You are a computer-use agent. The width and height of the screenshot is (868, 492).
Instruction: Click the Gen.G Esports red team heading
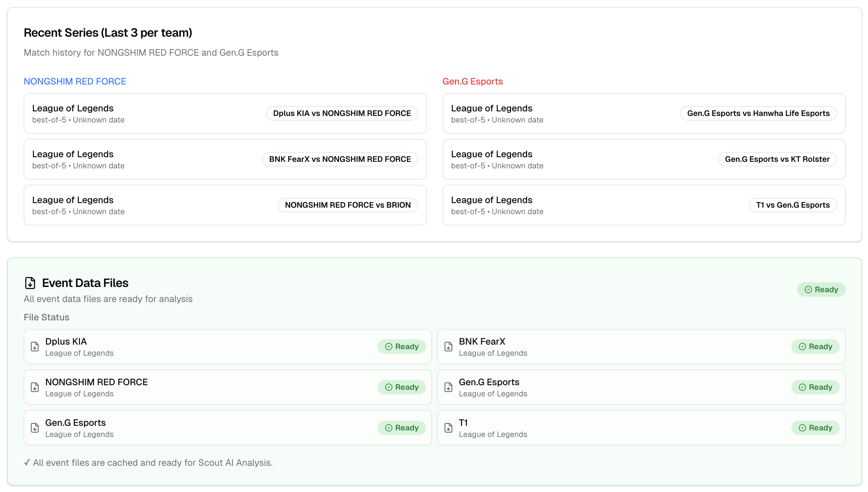point(472,82)
